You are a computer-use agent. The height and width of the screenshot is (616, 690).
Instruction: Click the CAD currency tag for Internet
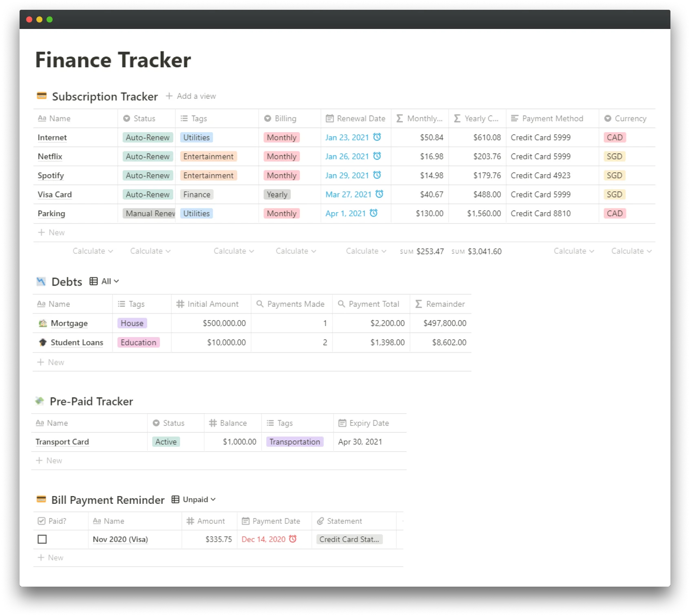pyautogui.click(x=615, y=137)
